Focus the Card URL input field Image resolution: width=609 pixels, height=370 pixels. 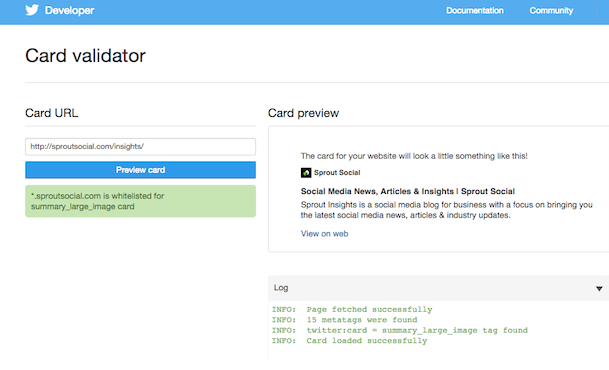click(141, 147)
